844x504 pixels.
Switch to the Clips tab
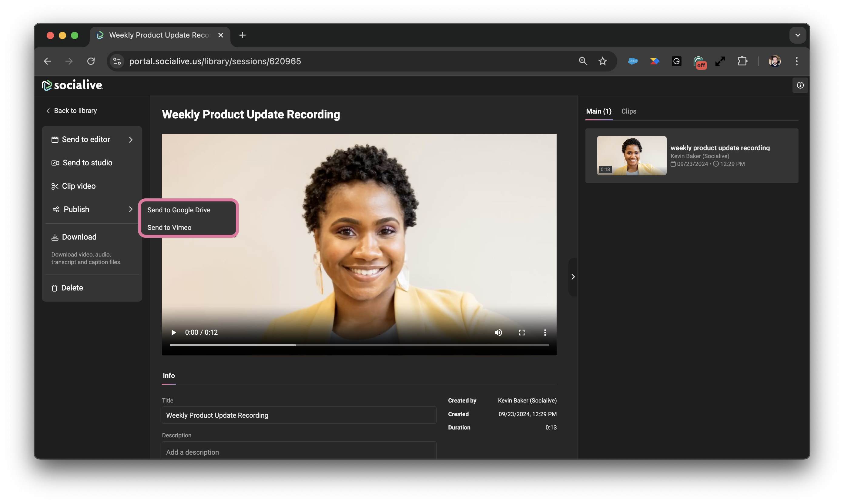coord(628,111)
